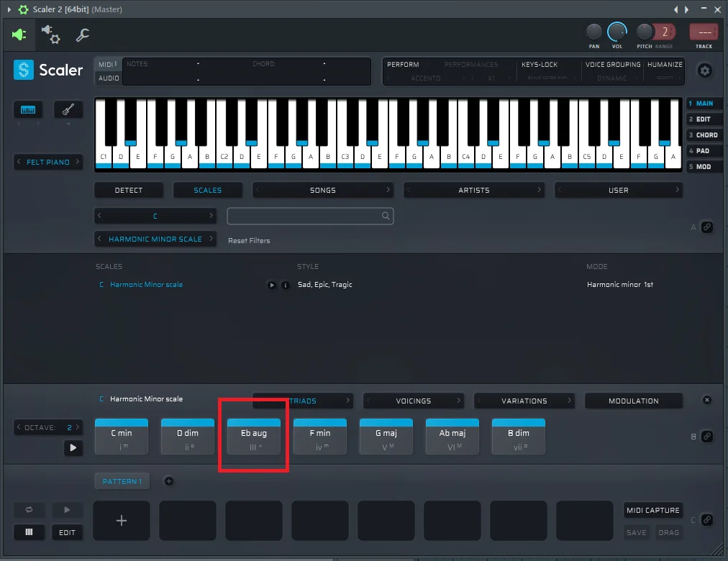The width and height of the screenshot is (728, 561).
Task: Toggle AUDIO input mode
Action: coord(109,78)
